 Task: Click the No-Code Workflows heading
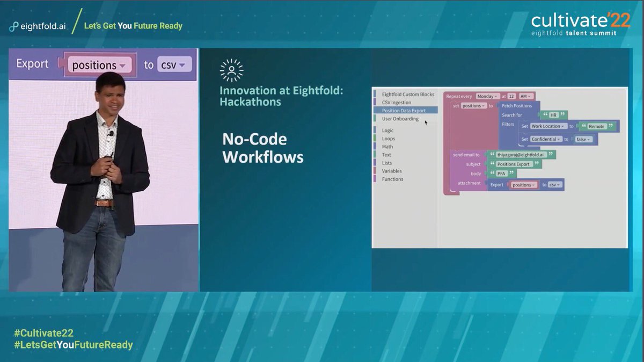click(263, 148)
